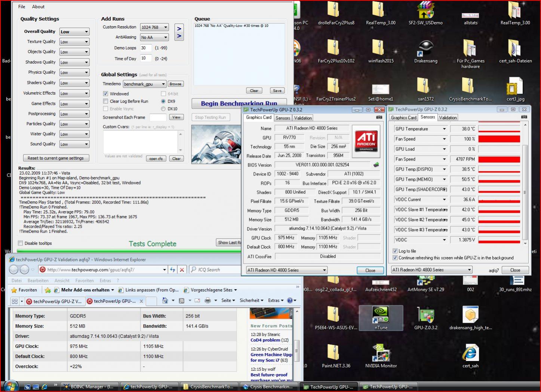
Task: Toggle Continue refreshing in background checkbox
Action: pyautogui.click(x=395, y=258)
